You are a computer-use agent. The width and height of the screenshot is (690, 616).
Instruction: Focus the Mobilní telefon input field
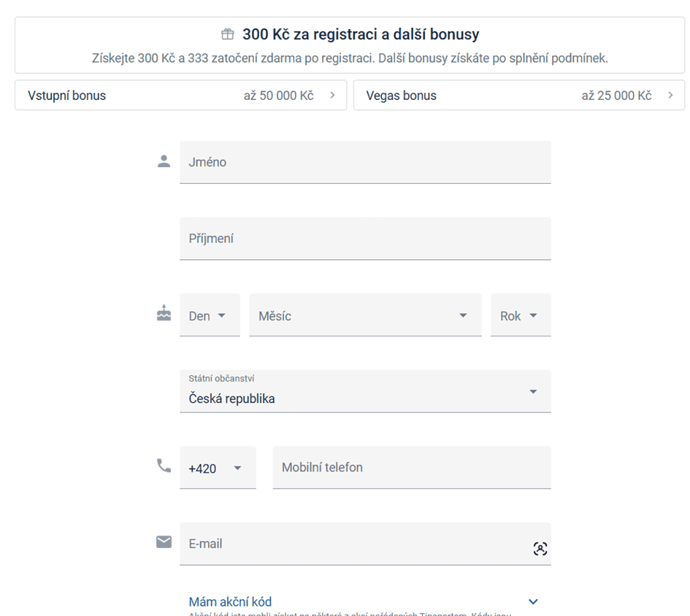(x=412, y=468)
